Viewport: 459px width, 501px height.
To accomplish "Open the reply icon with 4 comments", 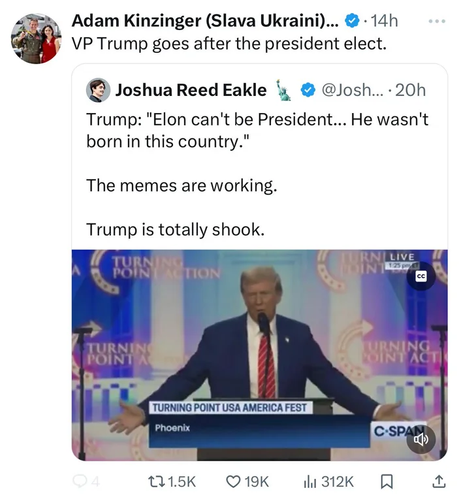I will (86, 482).
